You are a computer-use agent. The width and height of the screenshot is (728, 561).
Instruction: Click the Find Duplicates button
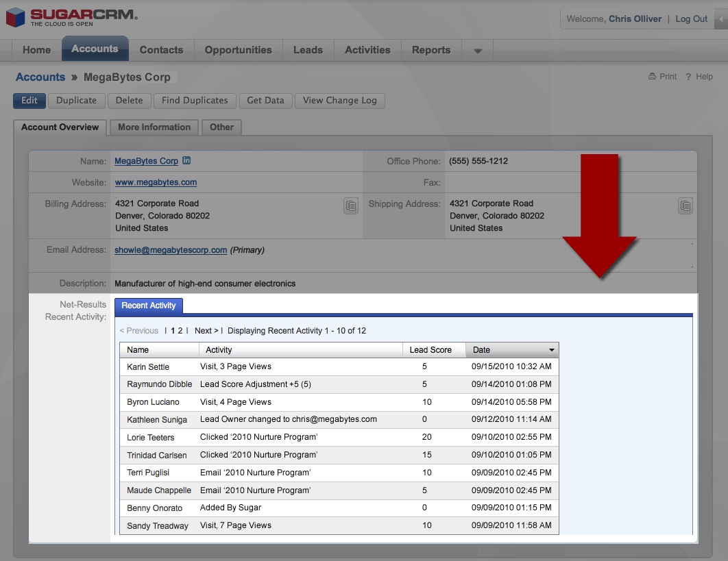(195, 101)
